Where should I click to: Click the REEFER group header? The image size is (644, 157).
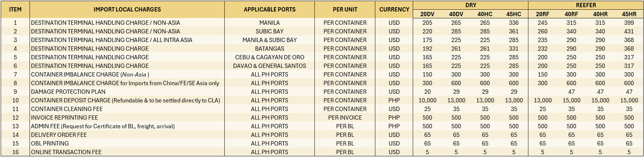tap(586, 5)
